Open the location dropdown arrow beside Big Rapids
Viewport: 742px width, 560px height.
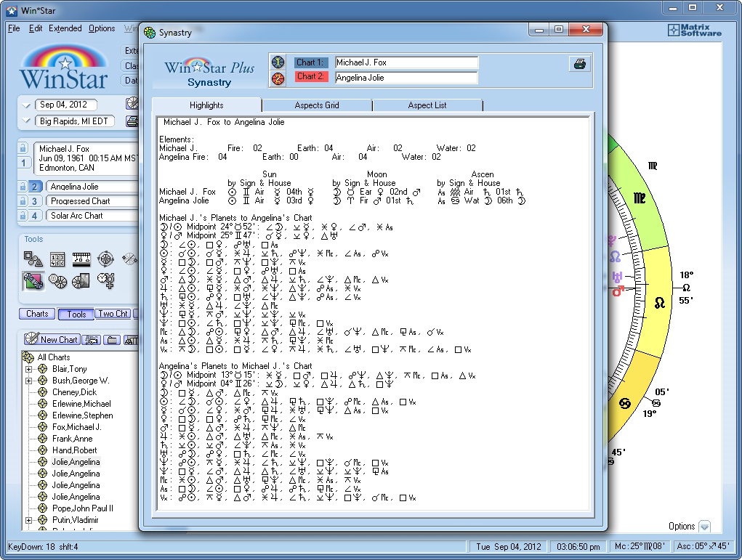click(26, 121)
